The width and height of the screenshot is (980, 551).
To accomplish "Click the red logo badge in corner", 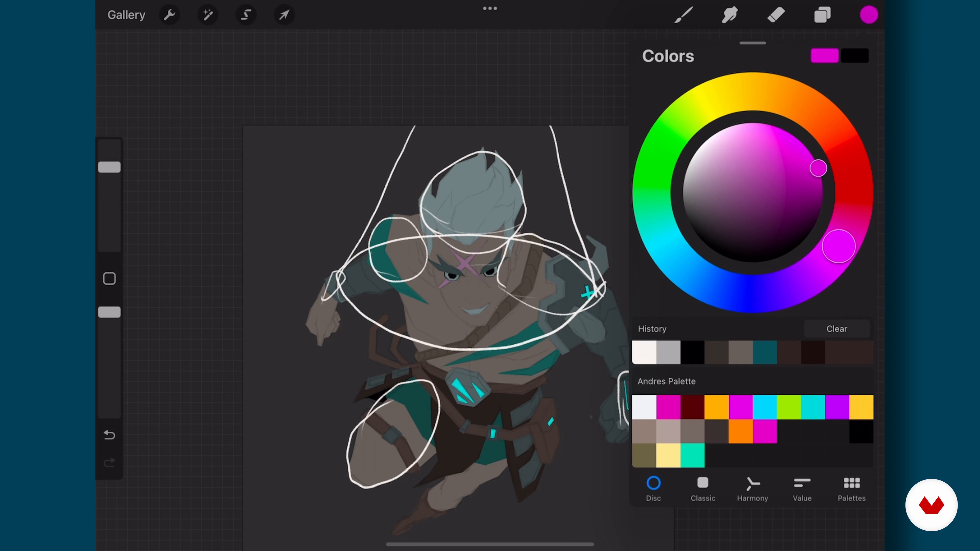I will (x=931, y=505).
